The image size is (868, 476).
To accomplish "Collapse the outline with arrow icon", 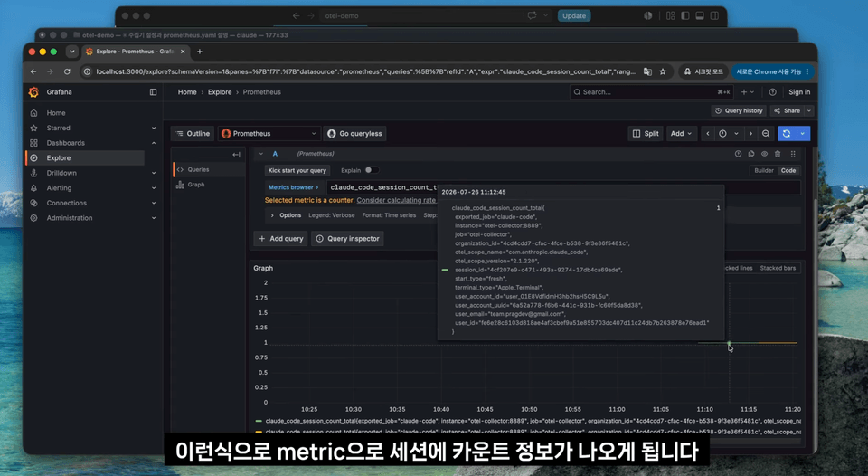I will (236, 155).
